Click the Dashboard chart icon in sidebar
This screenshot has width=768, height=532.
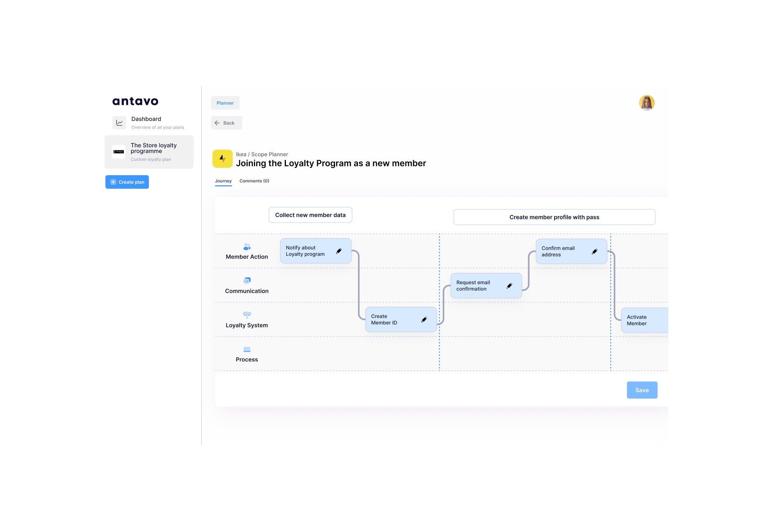point(119,123)
